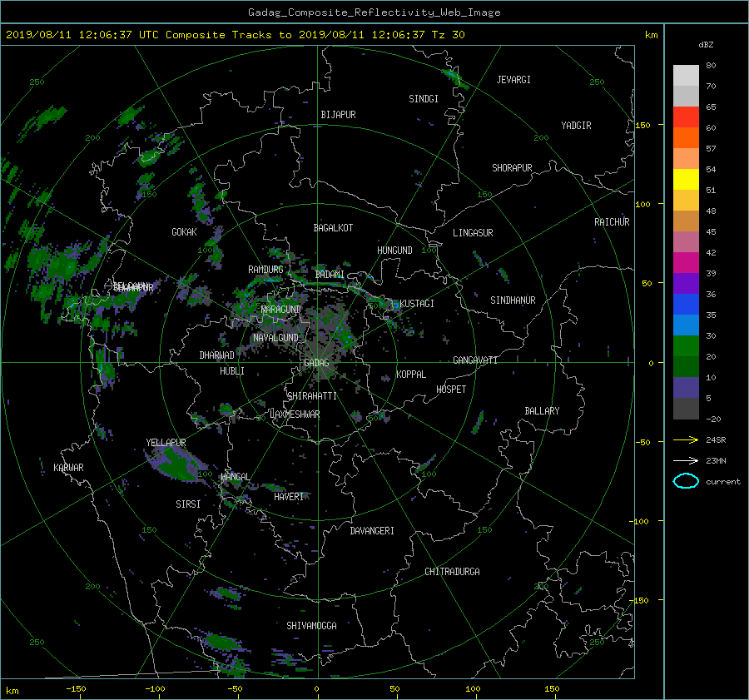Click the GOKAK city label
The image size is (749, 700).
(x=184, y=232)
